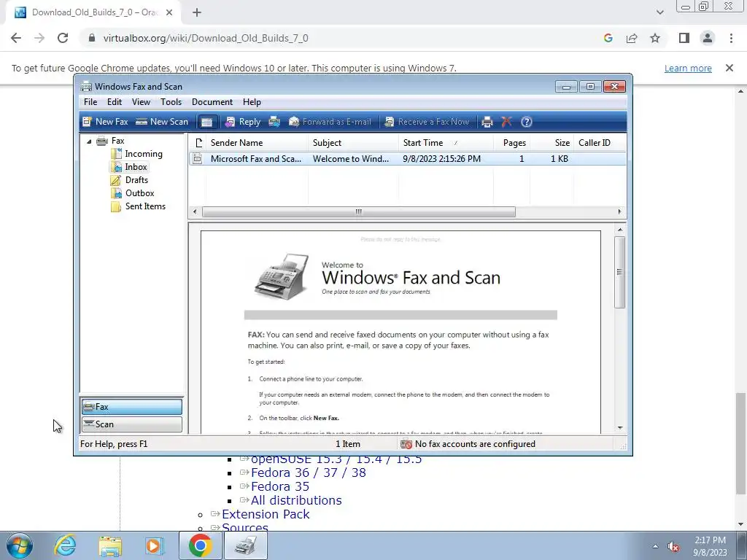Open the Extension Pack link
This screenshot has width=747, height=560.
266,514
